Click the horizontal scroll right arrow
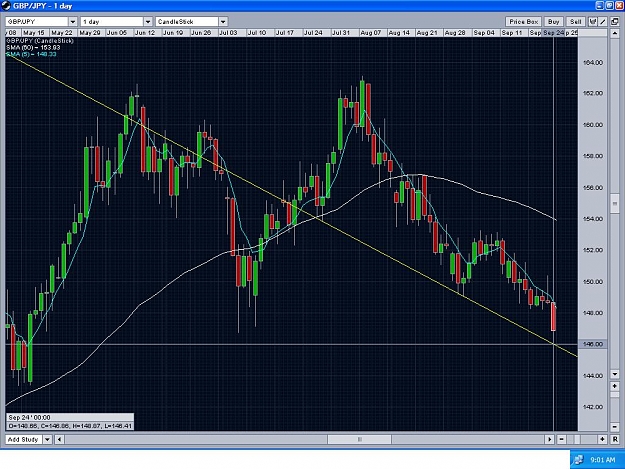The width and height of the screenshot is (625, 469). click(x=550, y=440)
